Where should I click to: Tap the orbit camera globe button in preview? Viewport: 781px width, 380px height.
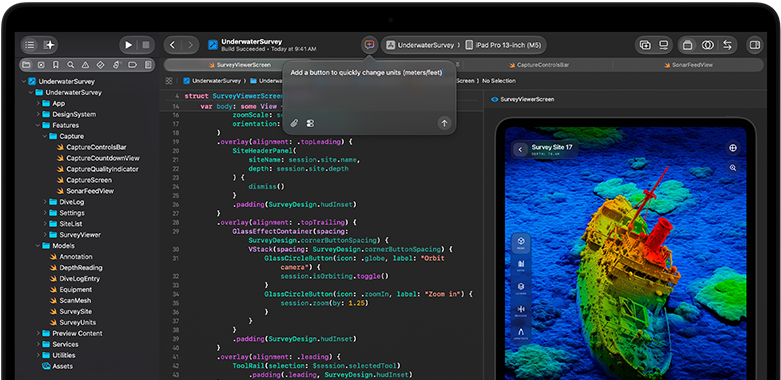pyautogui.click(x=733, y=148)
